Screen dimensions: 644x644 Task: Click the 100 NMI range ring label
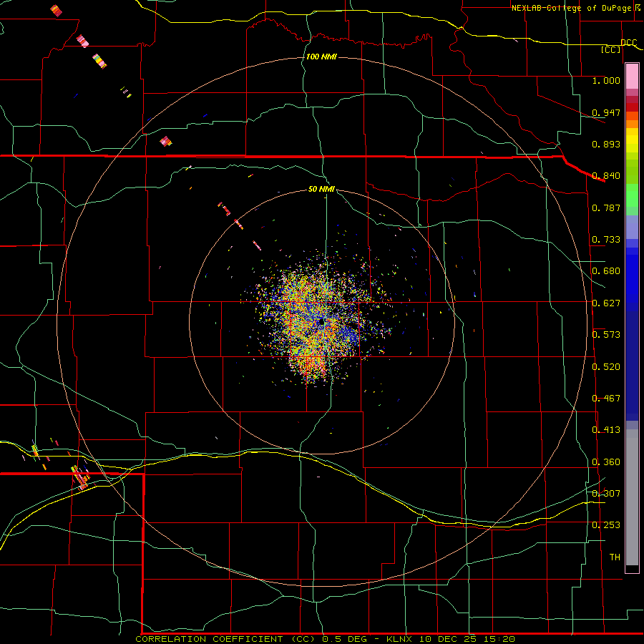tap(321, 57)
